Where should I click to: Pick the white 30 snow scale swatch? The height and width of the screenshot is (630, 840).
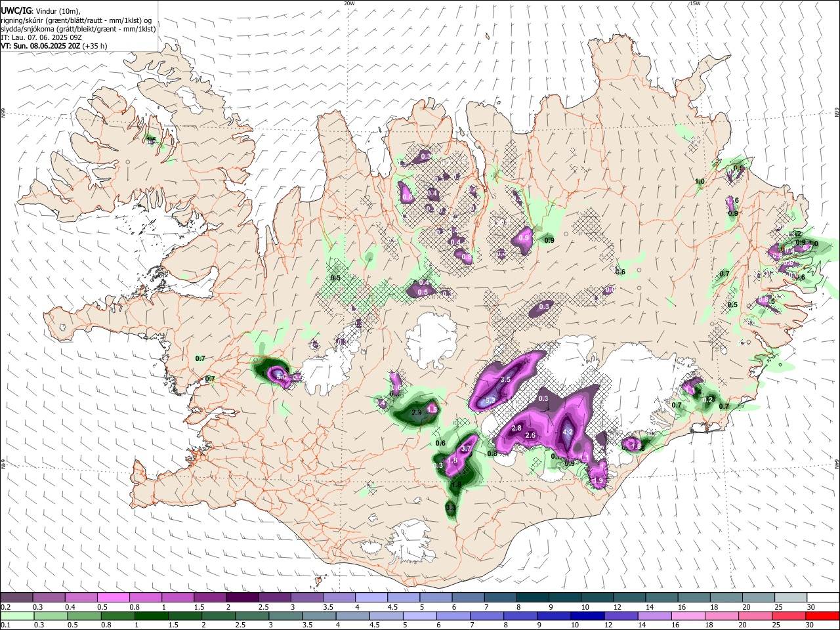coord(823,597)
